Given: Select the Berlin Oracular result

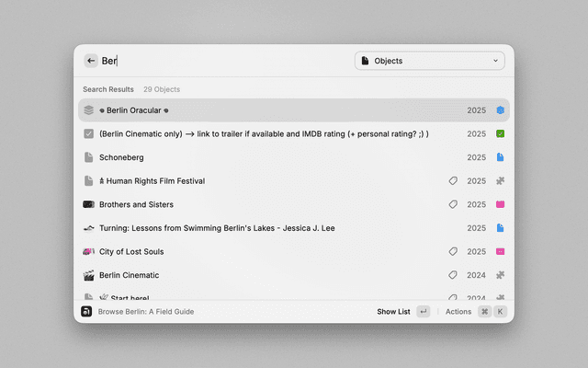Looking at the screenshot, I should point(276,110).
